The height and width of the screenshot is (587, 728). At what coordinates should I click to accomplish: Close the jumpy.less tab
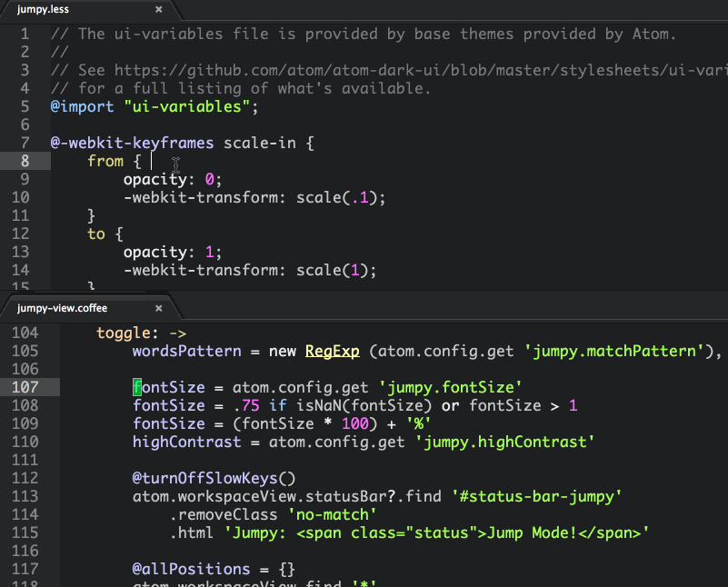click(159, 9)
